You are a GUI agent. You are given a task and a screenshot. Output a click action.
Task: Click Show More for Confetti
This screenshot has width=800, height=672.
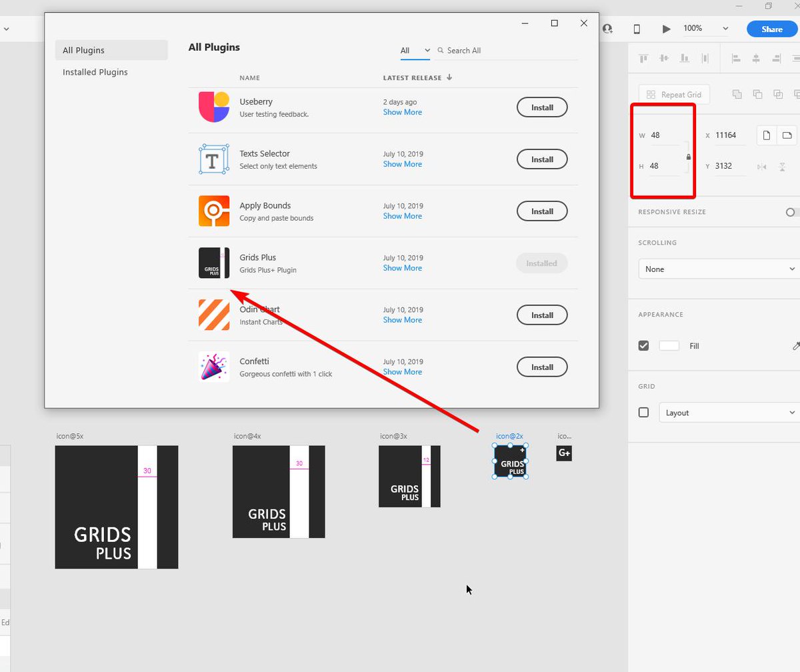coord(402,372)
